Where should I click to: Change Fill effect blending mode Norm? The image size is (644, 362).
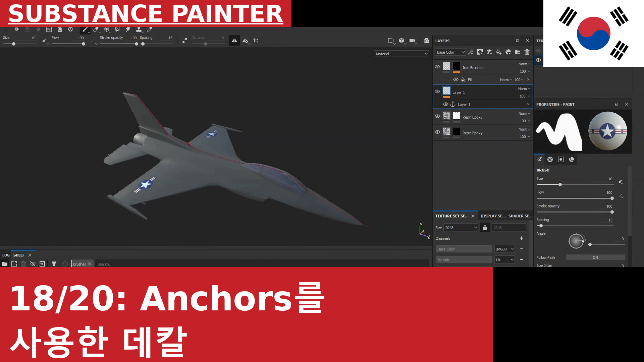tap(506, 80)
